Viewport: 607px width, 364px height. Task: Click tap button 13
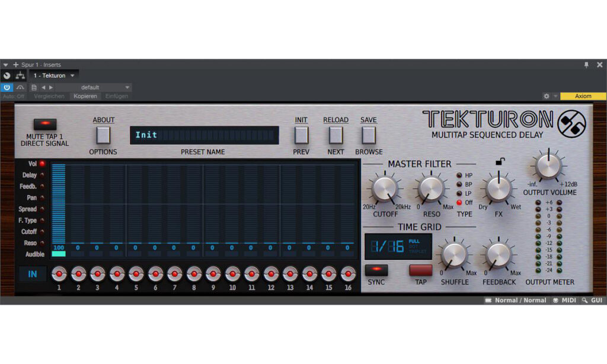click(290, 274)
